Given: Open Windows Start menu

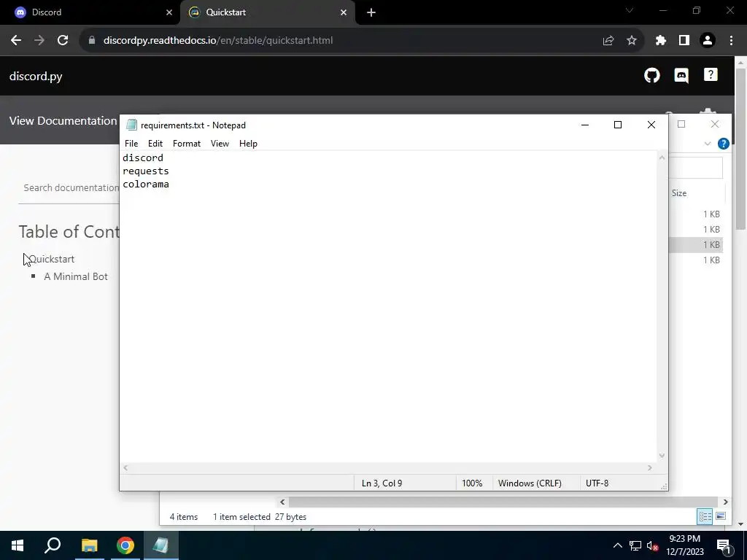Looking at the screenshot, I should pyautogui.click(x=18, y=545).
